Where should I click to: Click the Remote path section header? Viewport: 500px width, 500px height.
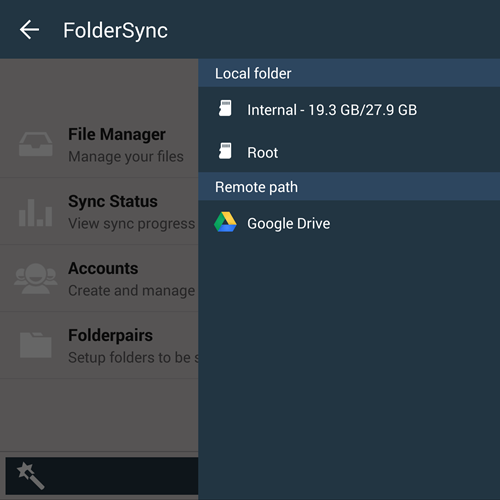[x=349, y=187]
